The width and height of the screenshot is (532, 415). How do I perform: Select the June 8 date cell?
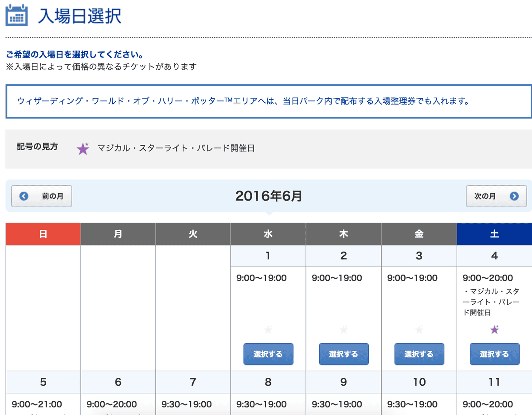[268, 382]
